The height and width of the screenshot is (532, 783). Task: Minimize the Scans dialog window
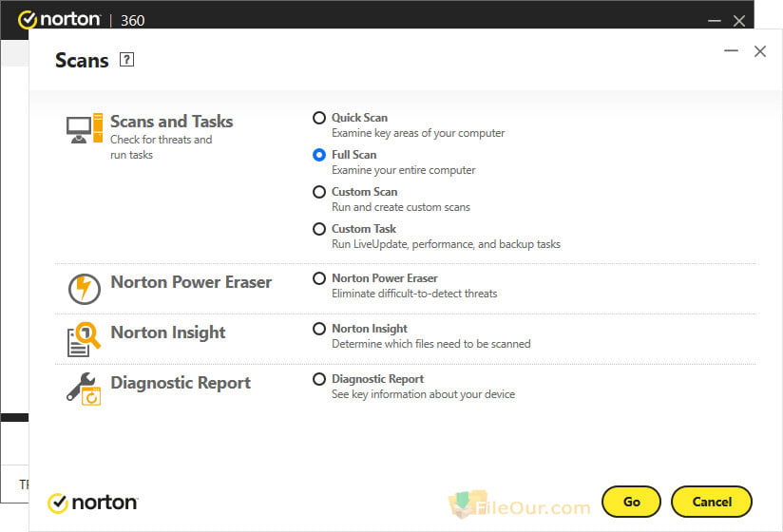pos(731,51)
